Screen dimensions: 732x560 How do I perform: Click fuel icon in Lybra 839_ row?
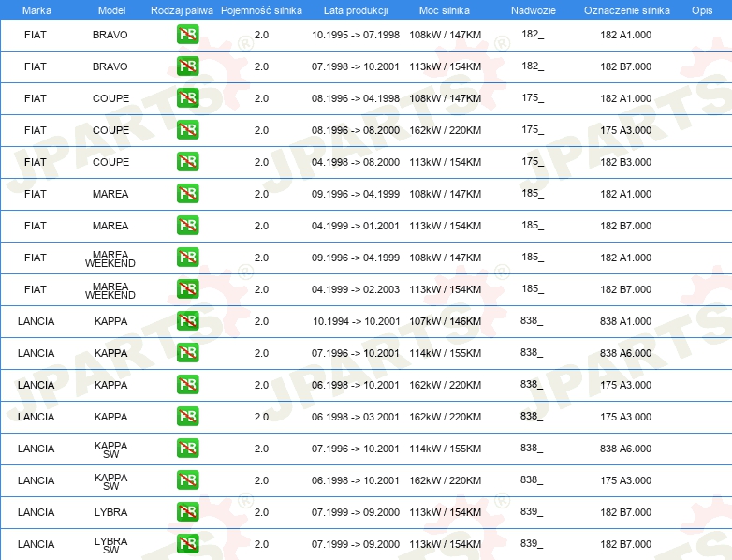pos(187,512)
